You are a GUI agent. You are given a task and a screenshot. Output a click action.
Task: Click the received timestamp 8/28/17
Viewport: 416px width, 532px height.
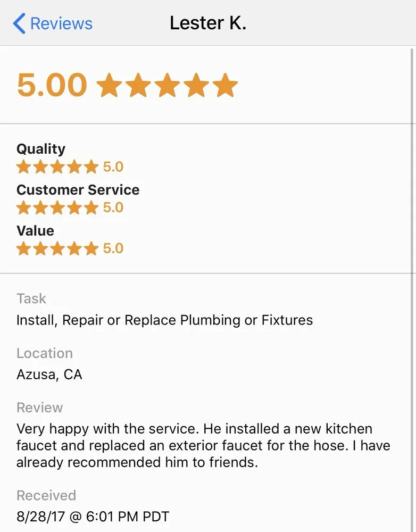[92, 516]
